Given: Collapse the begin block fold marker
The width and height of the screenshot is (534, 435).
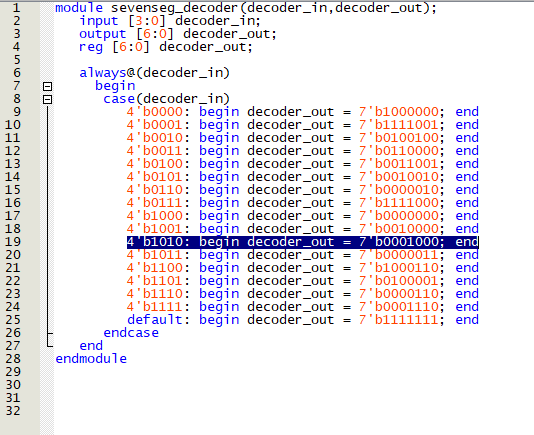Looking at the screenshot, I should click(x=48, y=87).
